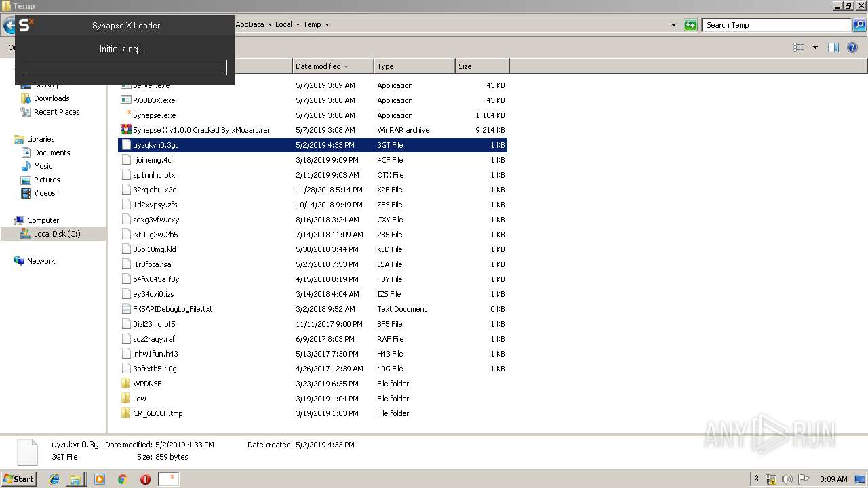Launch Windows Media Player from taskbar
The width and height of the screenshot is (868, 488).
[x=100, y=479]
